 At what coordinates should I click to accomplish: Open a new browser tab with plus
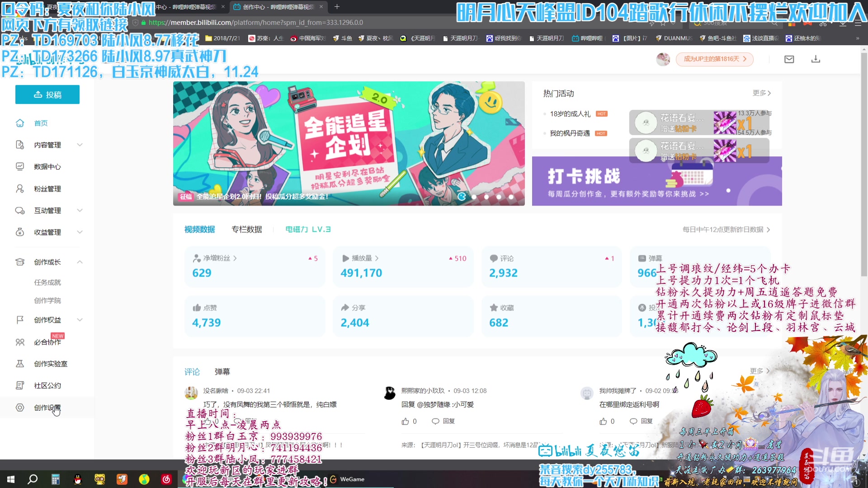coord(337,7)
